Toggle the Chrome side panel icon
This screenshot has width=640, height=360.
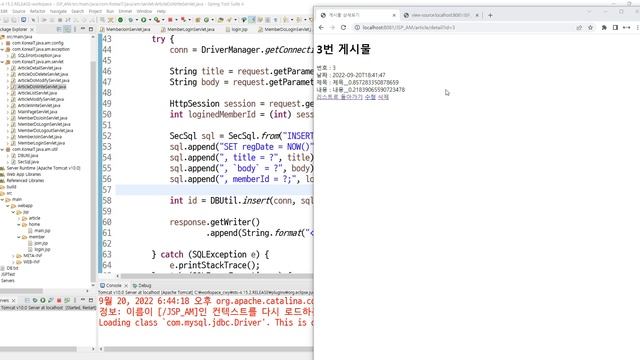coord(615,27)
